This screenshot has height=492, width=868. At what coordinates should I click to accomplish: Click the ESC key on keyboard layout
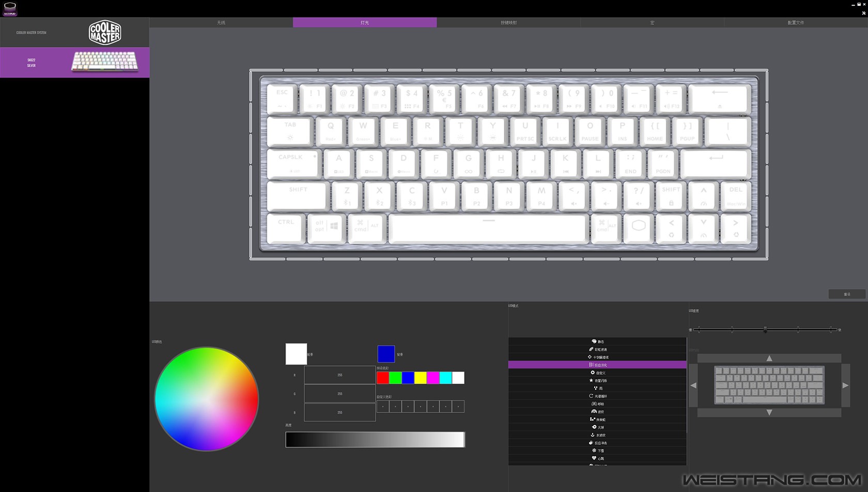tap(282, 99)
